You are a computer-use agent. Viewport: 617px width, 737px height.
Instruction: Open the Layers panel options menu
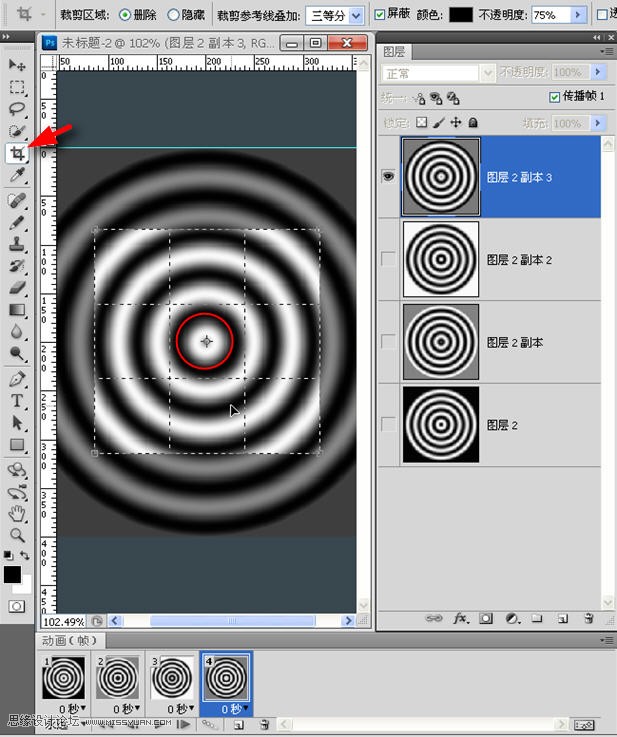click(x=606, y=51)
